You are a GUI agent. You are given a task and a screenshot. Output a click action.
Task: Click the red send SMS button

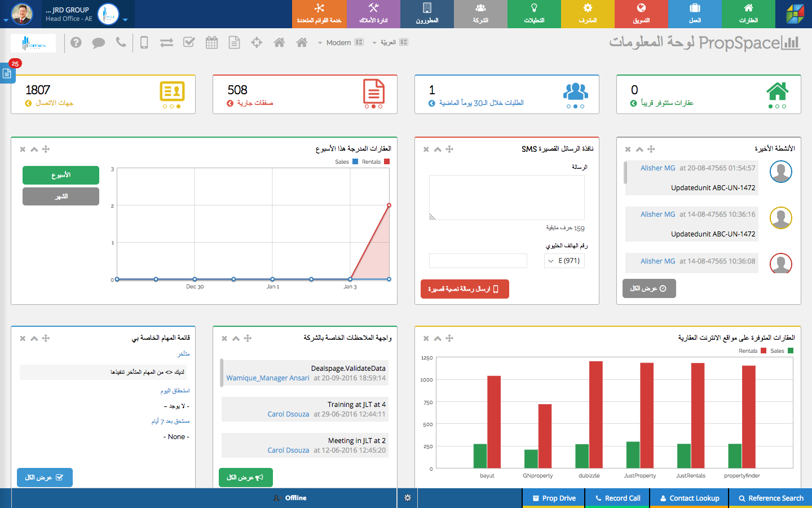pyautogui.click(x=465, y=289)
